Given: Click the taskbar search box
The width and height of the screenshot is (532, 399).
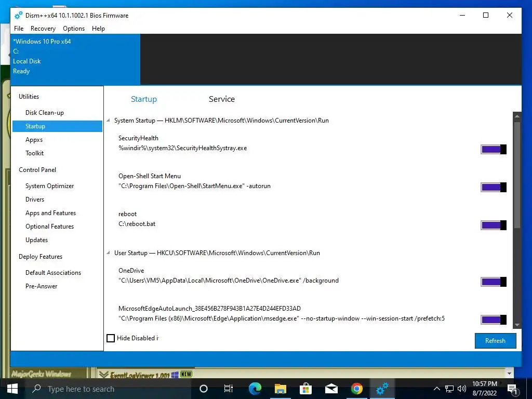Looking at the screenshot, I should click(109, 389).
